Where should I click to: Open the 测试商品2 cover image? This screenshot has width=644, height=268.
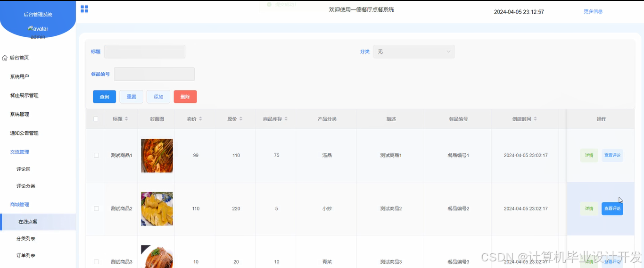click(157, 209)
